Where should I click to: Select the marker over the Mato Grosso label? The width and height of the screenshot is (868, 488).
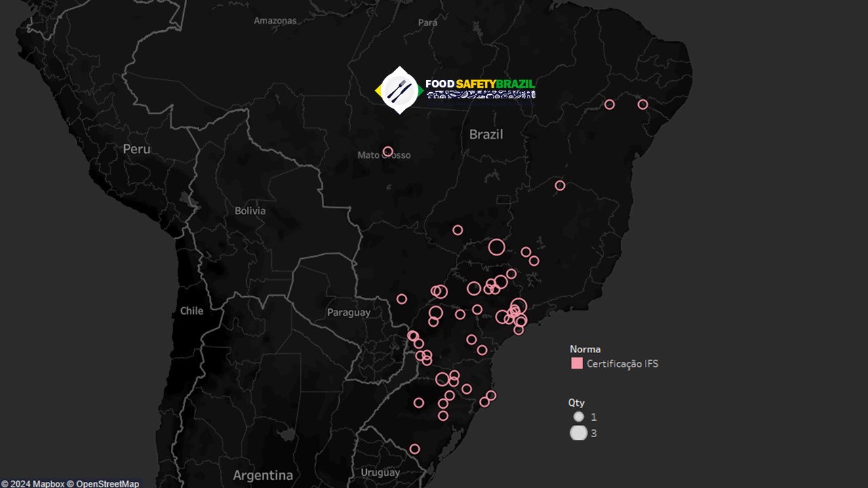click(x=388, y=151)
